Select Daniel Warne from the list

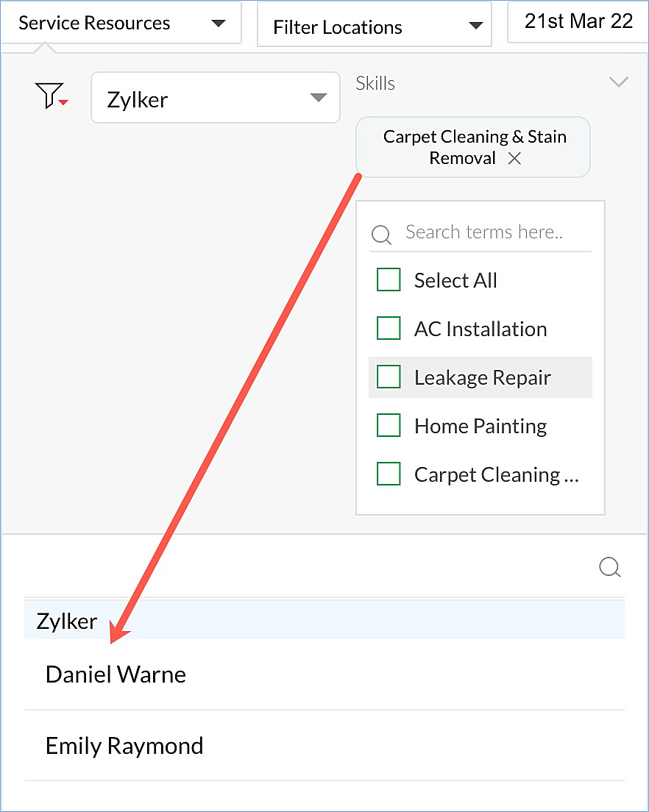pos(116,674)
